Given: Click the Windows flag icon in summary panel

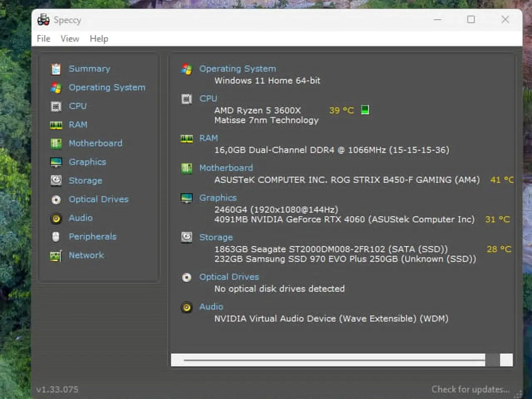Looking at the screenshot, I should point(187,69).
